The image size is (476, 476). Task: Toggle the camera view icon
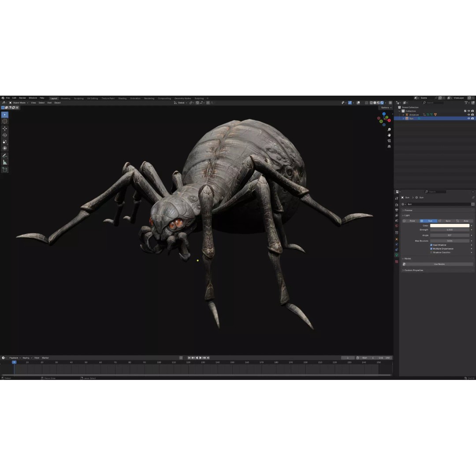coord(389,141)
